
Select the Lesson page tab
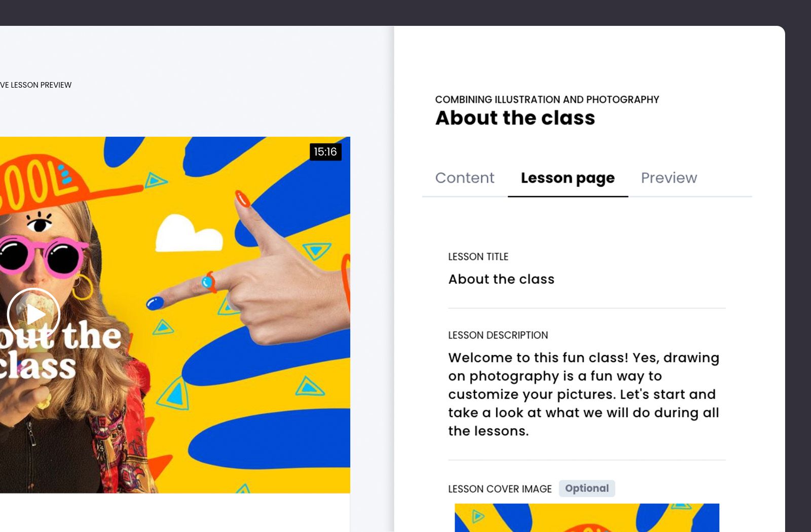[x=568, y=178]
